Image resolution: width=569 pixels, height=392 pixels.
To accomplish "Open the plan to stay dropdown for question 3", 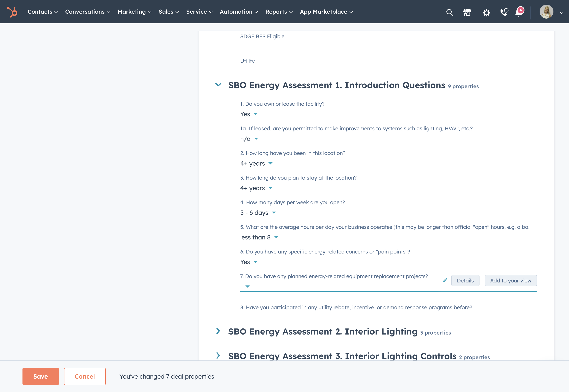I will click(x=256, y=188).
